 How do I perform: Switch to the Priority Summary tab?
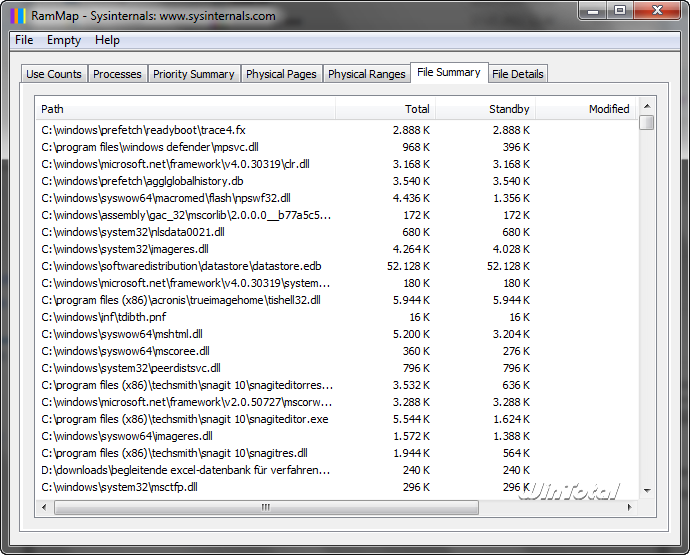click(x=194, y=74)
